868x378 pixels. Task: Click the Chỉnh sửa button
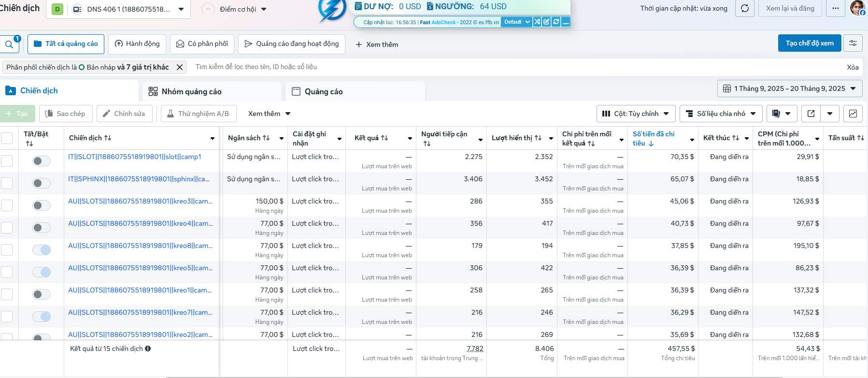pos(125,114)
